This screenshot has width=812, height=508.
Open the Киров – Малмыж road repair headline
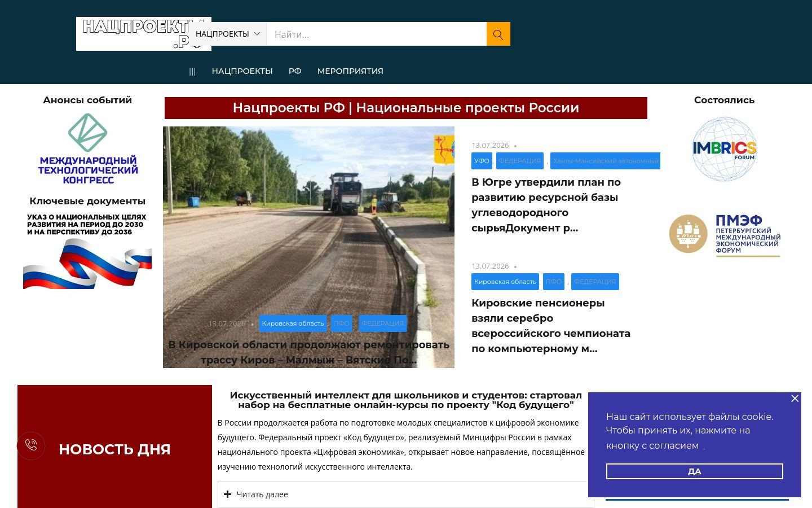coord(309,352)
